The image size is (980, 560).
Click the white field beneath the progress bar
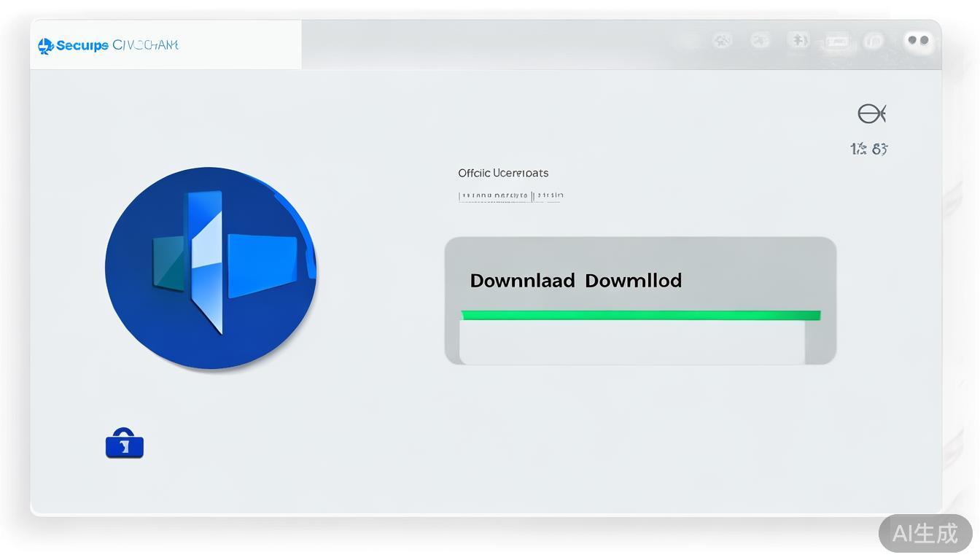pos(631,342)
